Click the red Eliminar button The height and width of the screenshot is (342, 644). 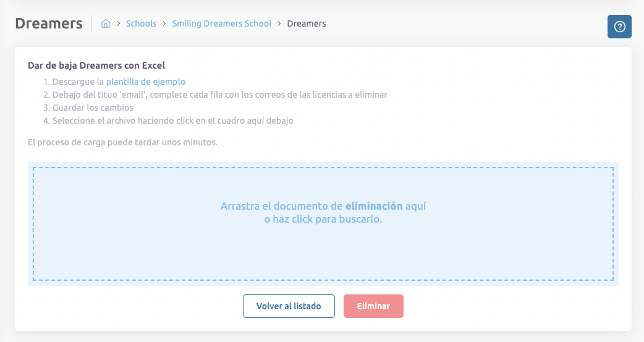click(373, 306)
